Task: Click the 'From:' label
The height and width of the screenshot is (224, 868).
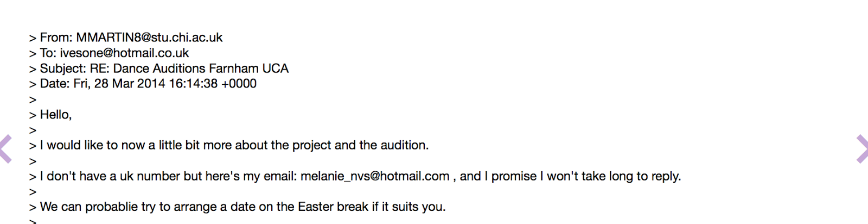Action: (56, 38)
